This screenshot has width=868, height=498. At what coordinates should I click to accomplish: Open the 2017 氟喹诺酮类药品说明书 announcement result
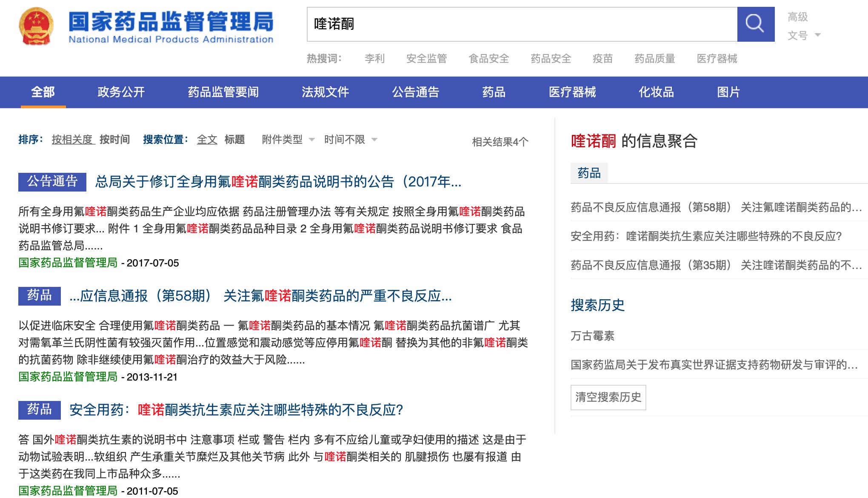click(x=277, y=183)
